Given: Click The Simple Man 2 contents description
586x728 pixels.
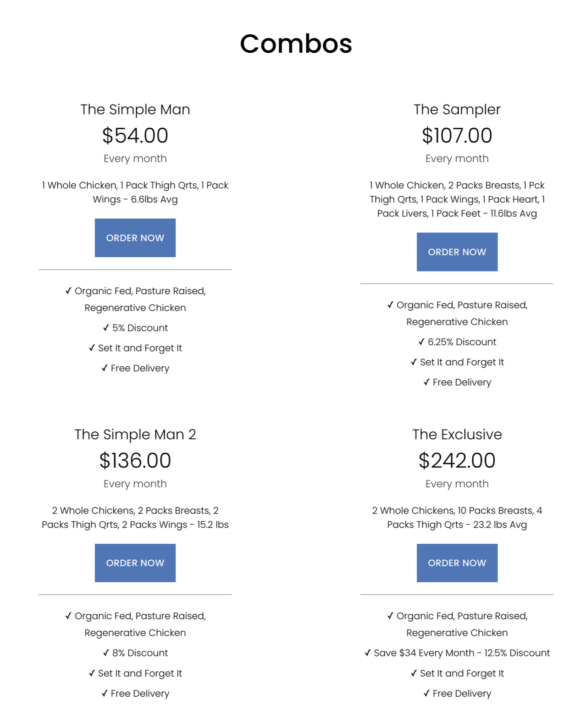Looking at the screenshot, I should 135,518.
